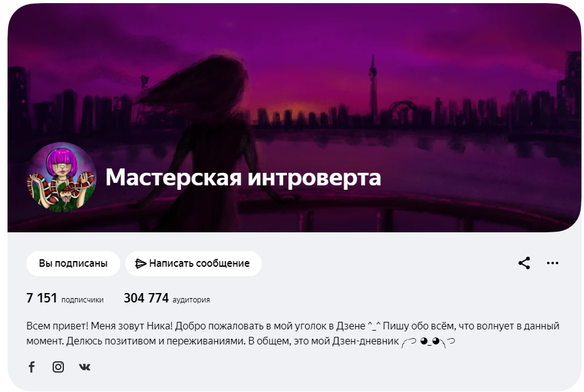Image resolution: width=584 pixels, height=392 pixels.
Task: Open the purple-haired girl channel avatar
Action: coord(61,178)
